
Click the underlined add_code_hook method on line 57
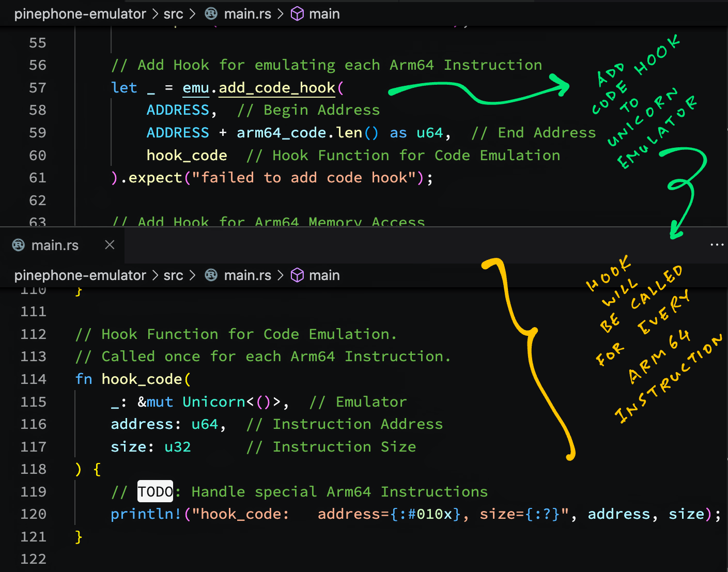click(x=277, y=88)
